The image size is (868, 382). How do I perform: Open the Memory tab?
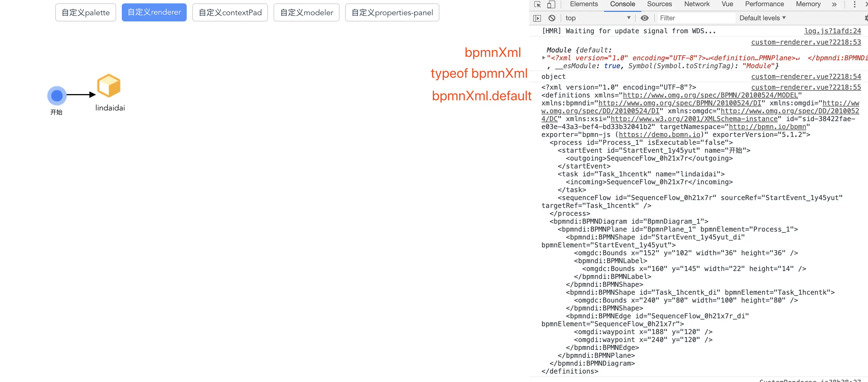tap(808, 4)
